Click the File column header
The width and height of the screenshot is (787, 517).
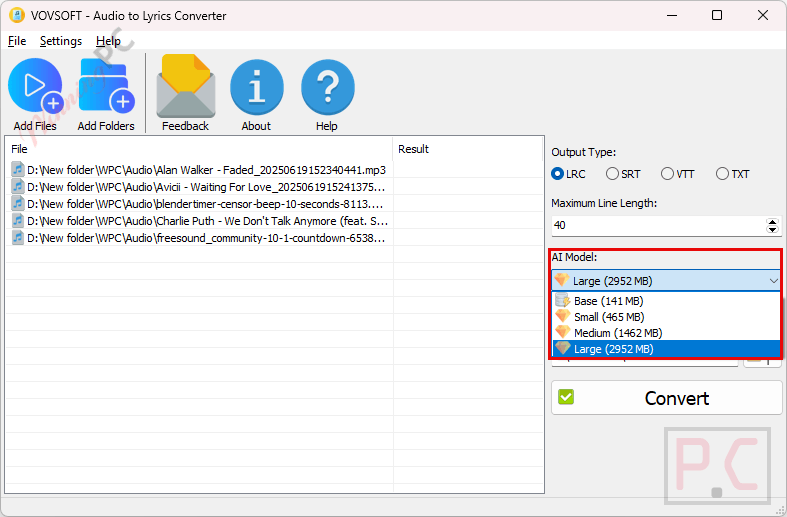(x=199, y=149)
